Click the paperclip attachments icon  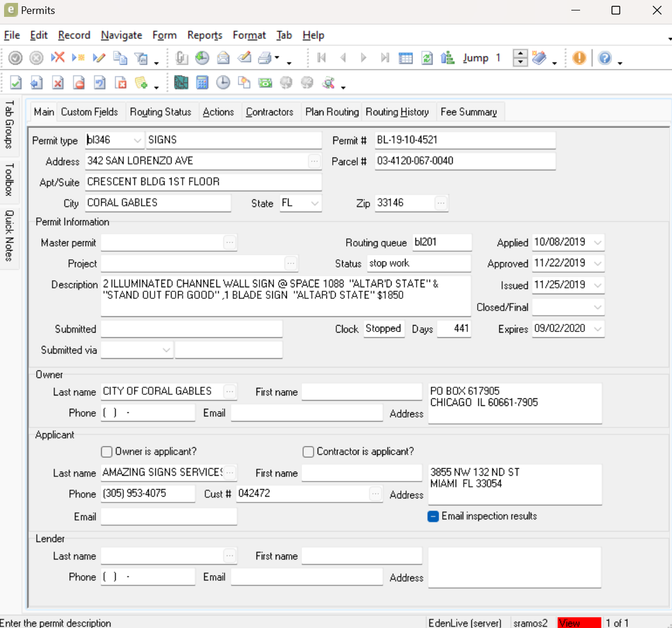tap(182, 58)
